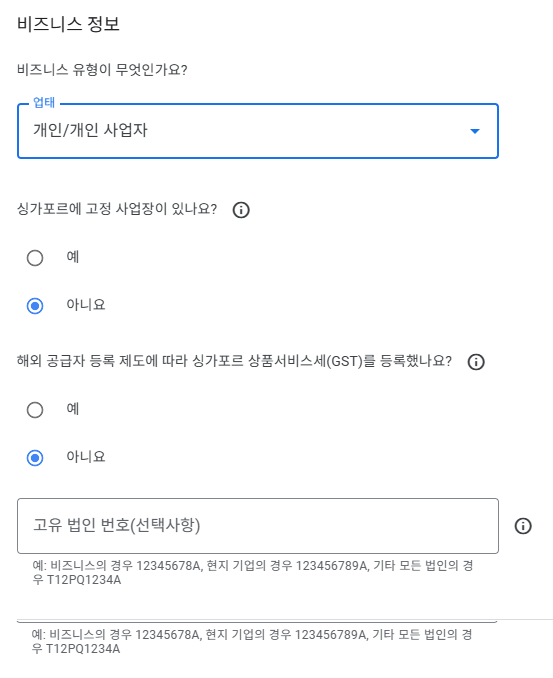The width and height of the screenshot is (553, 678).
Task: Click the 비즈니스 유형이 무엇인가요? question text
Action: coord(102,70)
